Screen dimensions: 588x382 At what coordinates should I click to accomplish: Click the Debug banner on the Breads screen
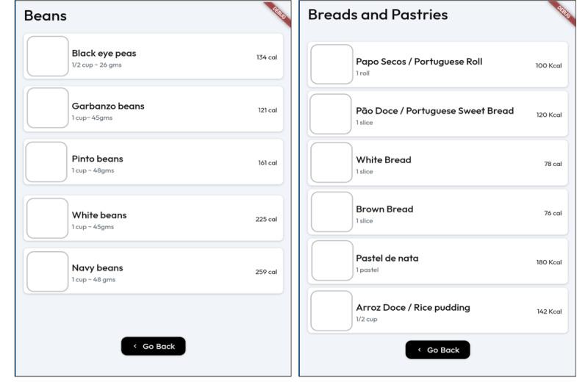point(564,12)
